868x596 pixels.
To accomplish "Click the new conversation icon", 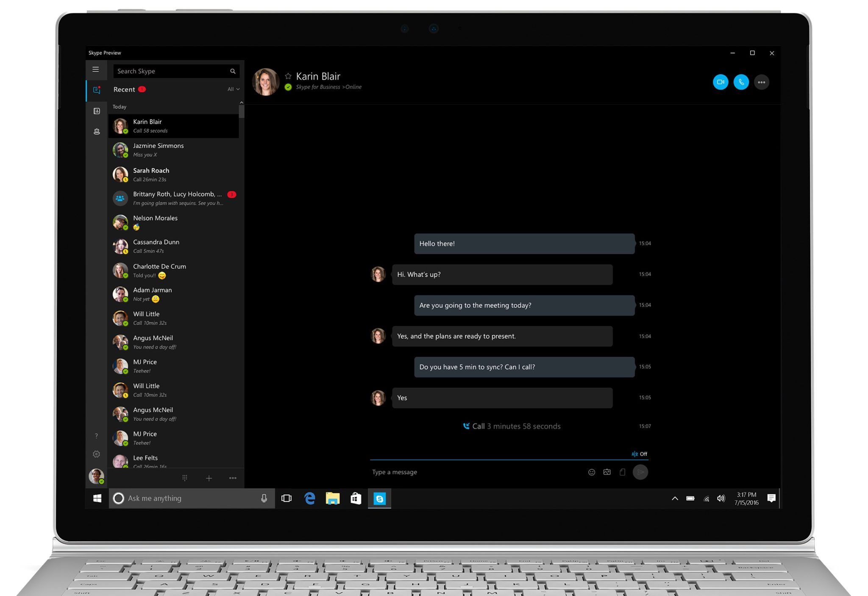I will (x=208, y=478).
